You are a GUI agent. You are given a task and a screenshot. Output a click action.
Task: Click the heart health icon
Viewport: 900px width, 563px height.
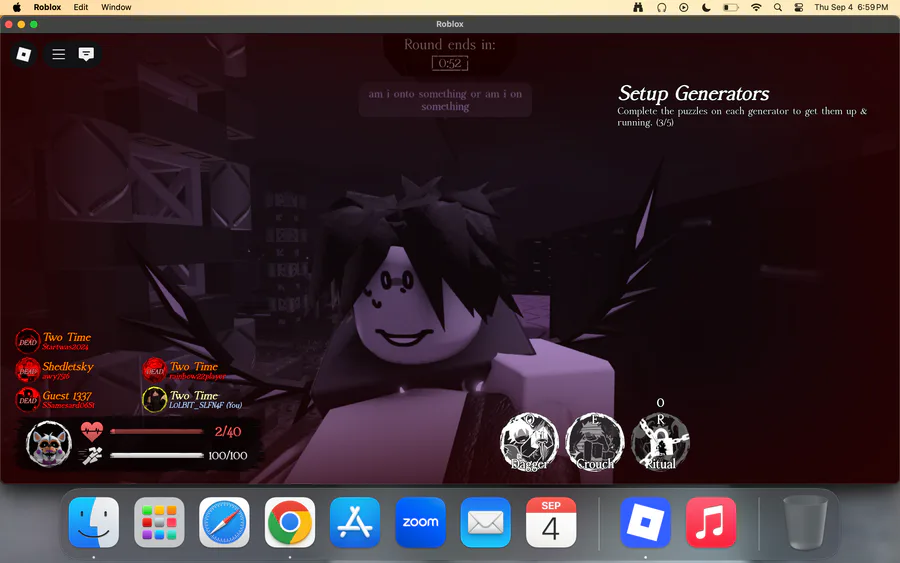point(92,431)
